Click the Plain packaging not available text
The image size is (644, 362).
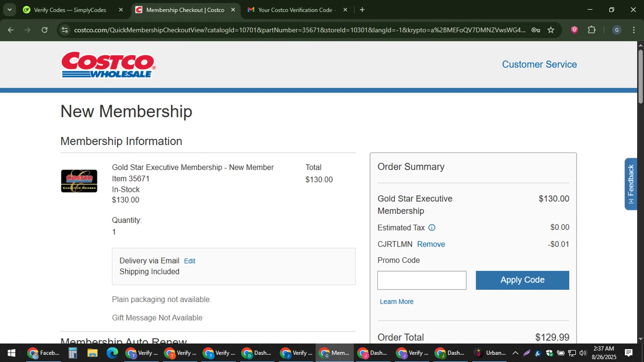pyautogui.click(x=161, y=299)
